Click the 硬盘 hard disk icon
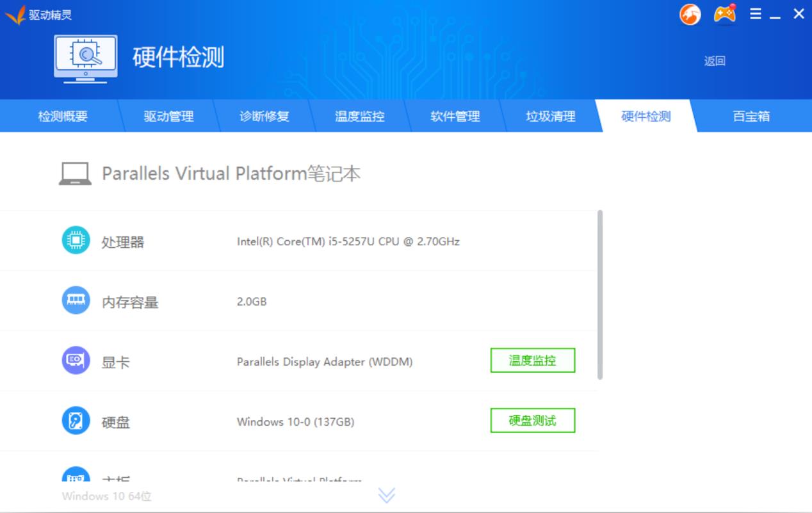Screen dimensions: 812x513 [x=76, y=421]
